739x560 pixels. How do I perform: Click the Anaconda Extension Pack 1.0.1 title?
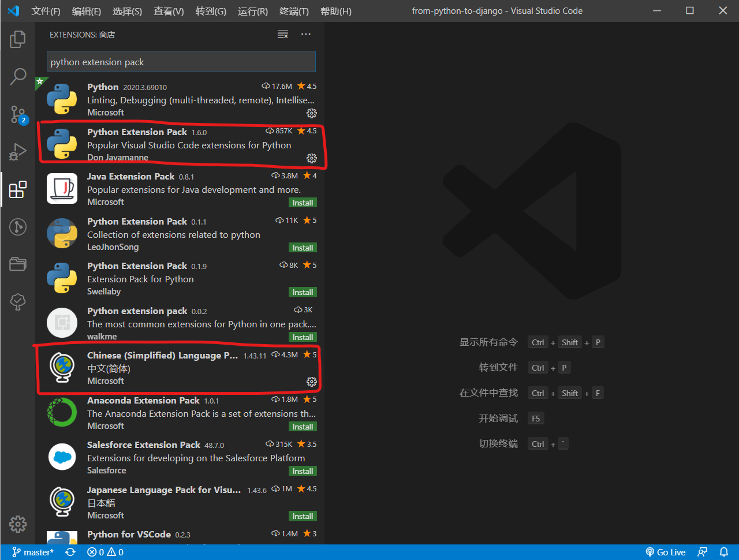pyautogui.click(x=143, y=400)
